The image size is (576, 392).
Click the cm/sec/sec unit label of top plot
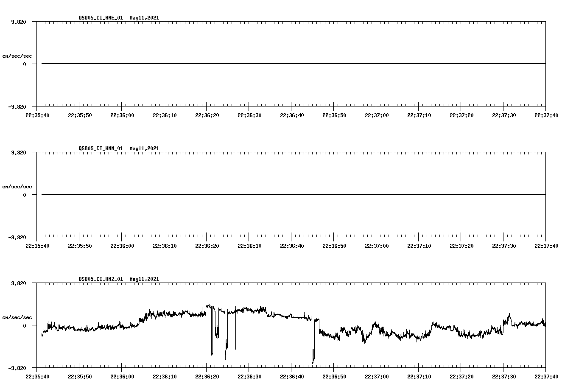[17, 56]
